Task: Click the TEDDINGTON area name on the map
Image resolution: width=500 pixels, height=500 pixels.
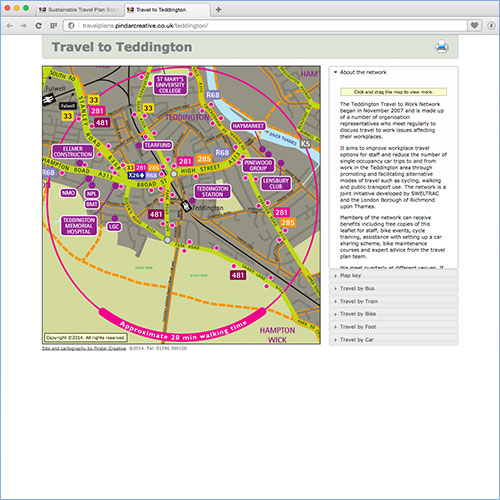Action: coord(187,117)
